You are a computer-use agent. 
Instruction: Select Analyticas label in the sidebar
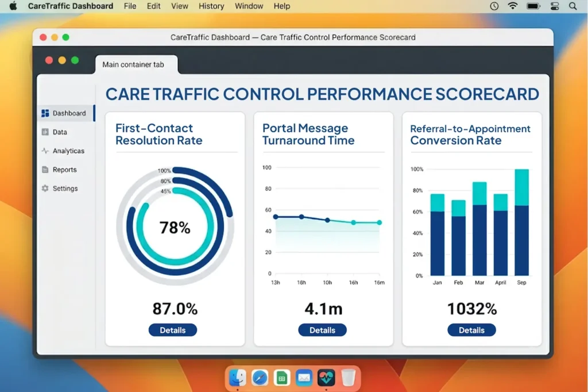[x=69, y=151]
